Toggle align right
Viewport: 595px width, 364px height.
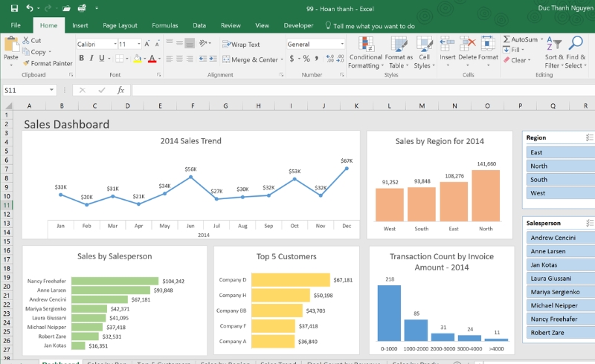(x=190, y=59)
